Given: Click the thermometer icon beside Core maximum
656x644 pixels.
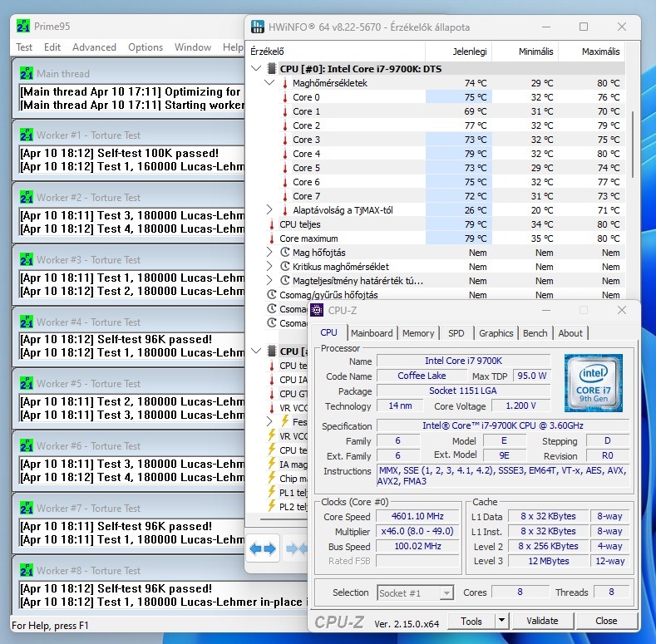Looking at the screenshot, I should tap(272, 238).
